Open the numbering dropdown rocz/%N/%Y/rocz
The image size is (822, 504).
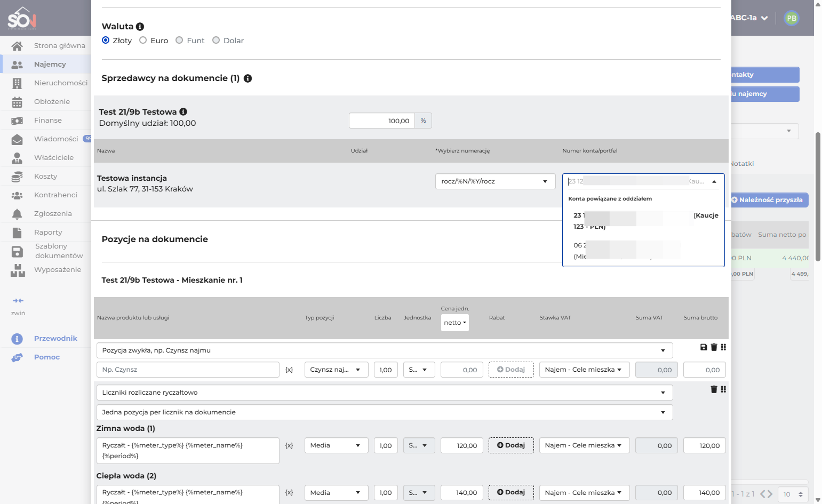pyautogui.click(x=495, y=181)
